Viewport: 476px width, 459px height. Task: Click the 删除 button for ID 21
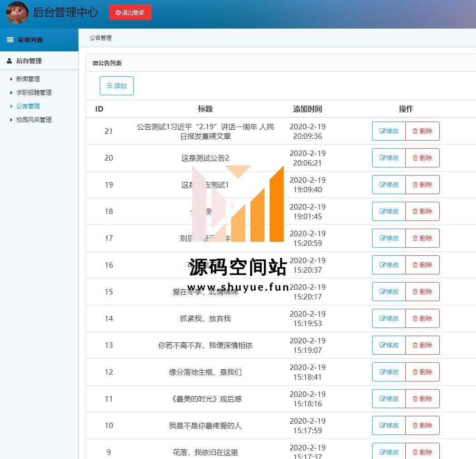(422, 131)
